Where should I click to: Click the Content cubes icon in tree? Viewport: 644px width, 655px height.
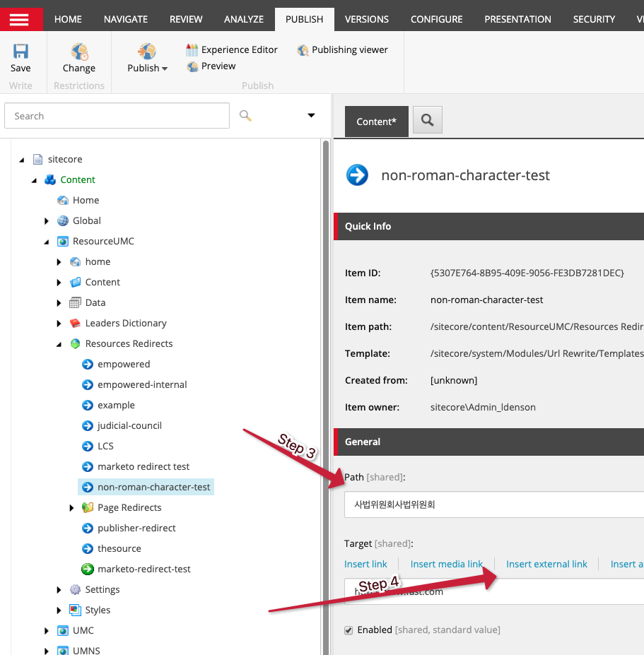pyautogui.click(x=50, y=179)
